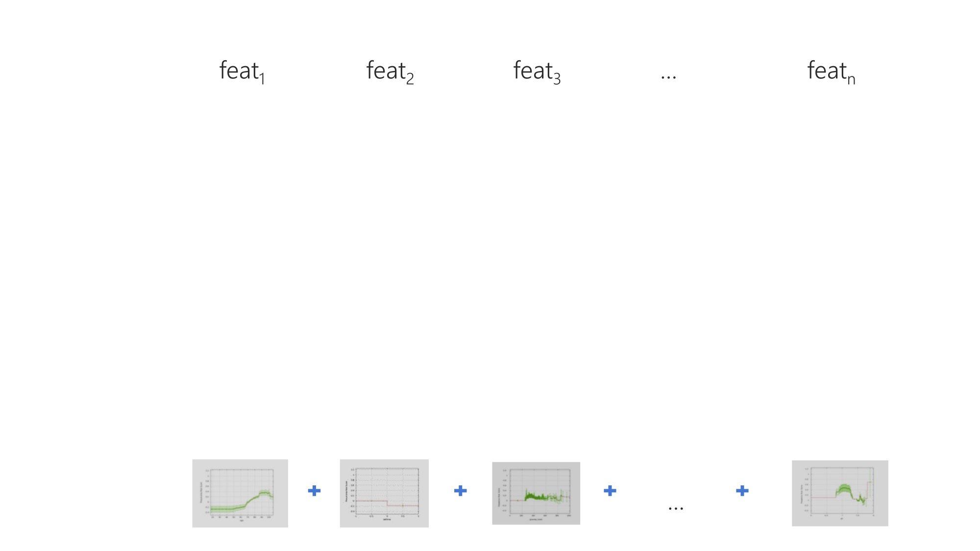
Task: Open the last chart under featn
Action: pos(840,493)
